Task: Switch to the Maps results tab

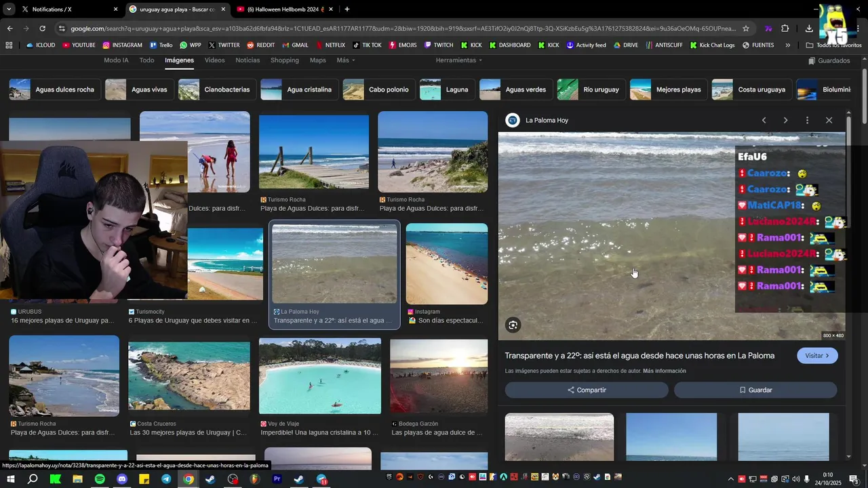Action: pyautogui.click(x=318, y=60)
